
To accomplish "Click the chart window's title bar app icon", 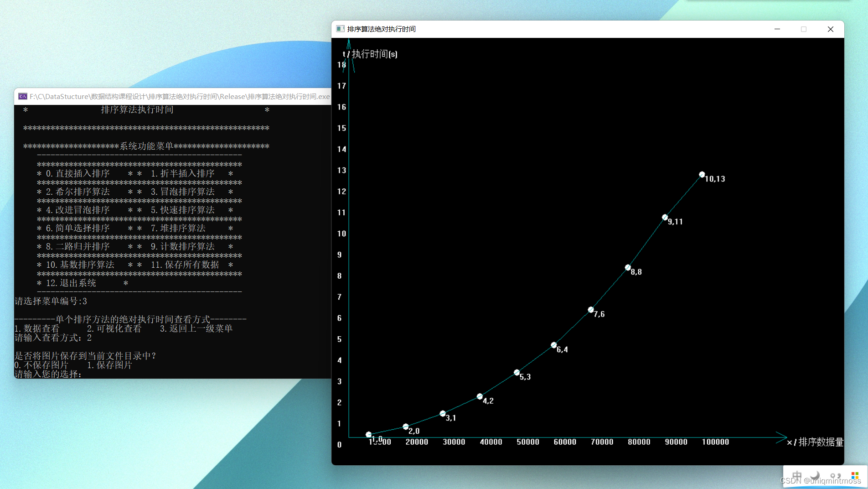I will click(x=340, y=29).
